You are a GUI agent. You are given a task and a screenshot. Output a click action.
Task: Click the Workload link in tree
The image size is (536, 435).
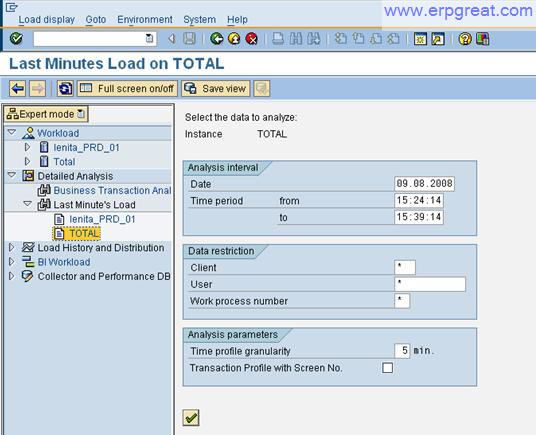[58, 133]
